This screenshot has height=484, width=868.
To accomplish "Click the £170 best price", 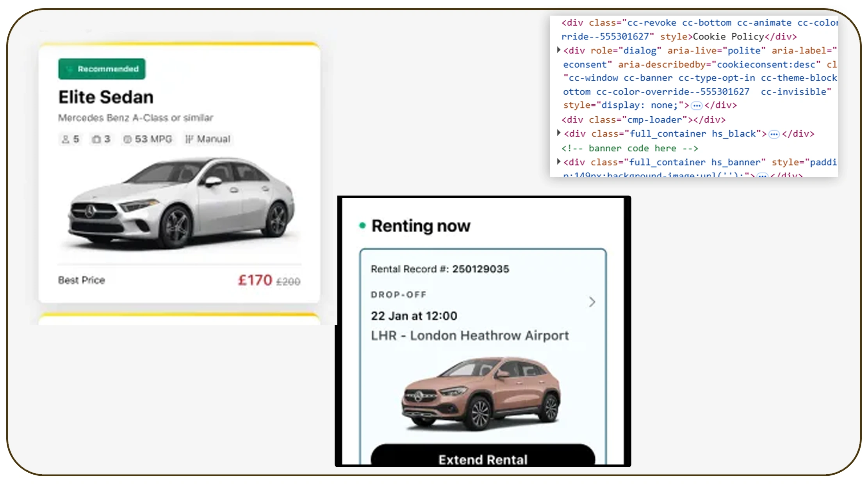I will pyautogui.click(x=255, y=280).
